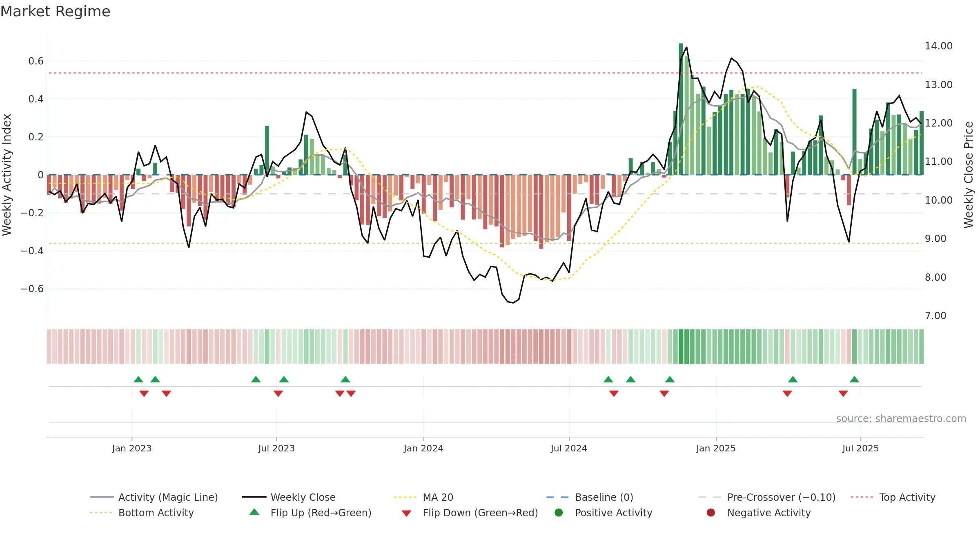Click the red Flip Down triangle in legend

(406, 513)
